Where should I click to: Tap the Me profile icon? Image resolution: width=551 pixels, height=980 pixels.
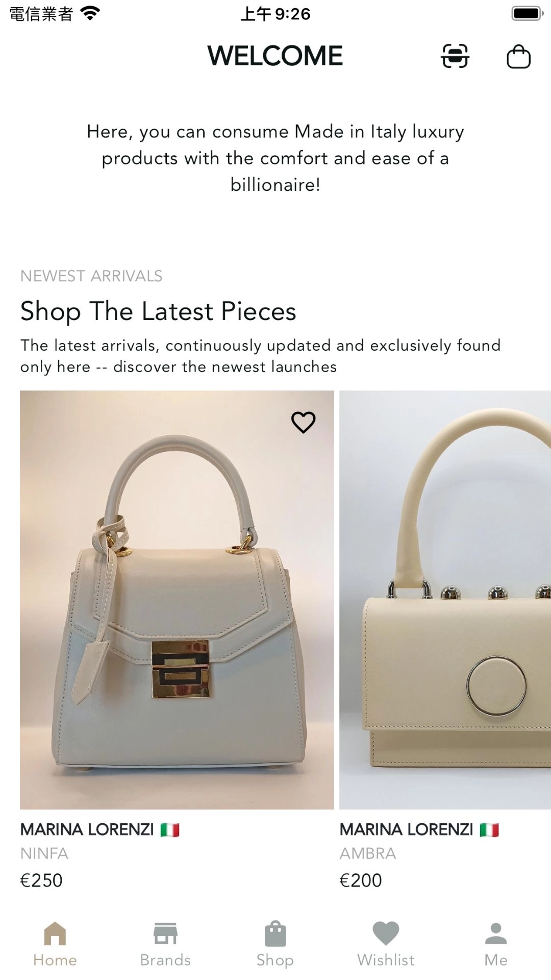coord(496,933)
